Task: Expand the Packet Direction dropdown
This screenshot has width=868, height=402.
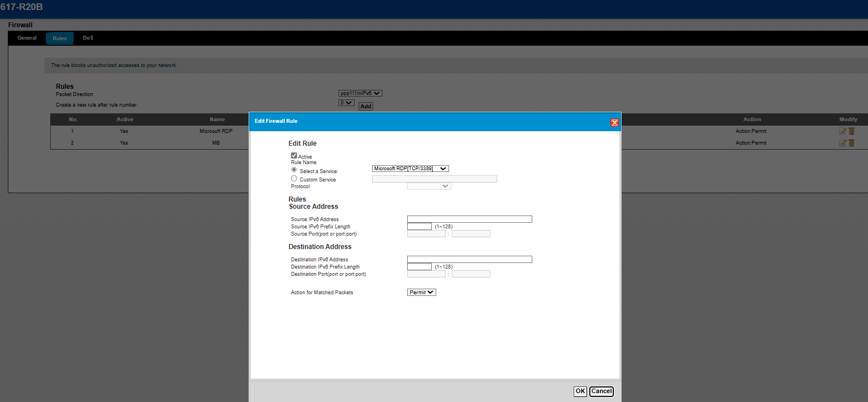Action: (x=360, y=93)
